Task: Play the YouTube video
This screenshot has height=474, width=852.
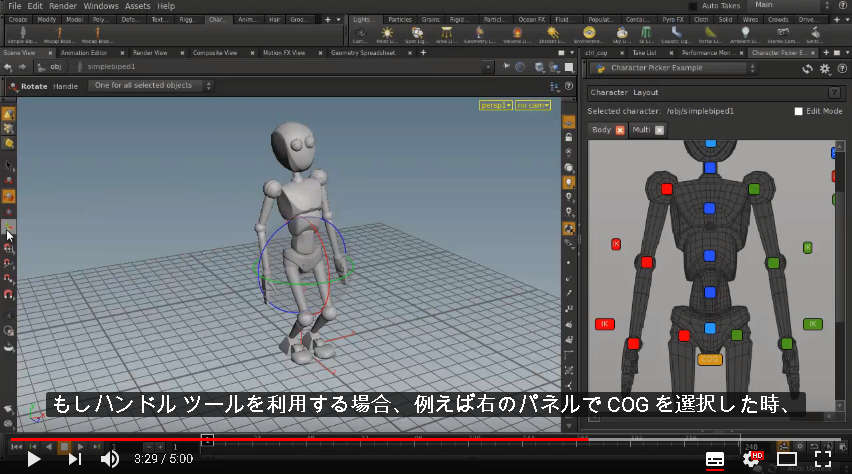Action: (34, 459)
